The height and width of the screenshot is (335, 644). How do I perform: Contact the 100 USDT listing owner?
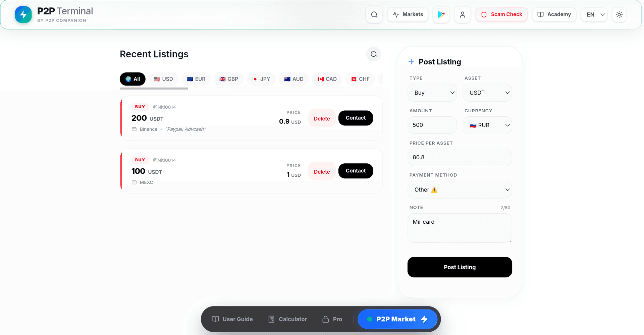(356, 171)
